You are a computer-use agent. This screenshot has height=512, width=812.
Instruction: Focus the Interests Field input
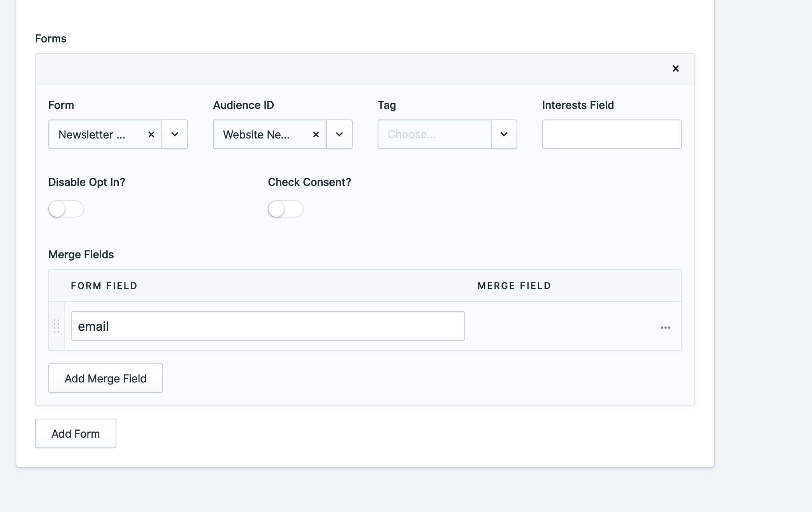pos(612,134)
